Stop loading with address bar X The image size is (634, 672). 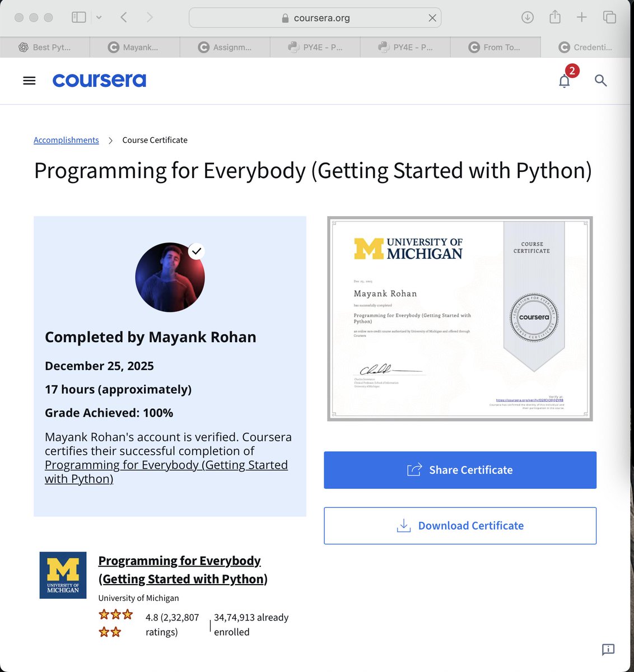432,18
